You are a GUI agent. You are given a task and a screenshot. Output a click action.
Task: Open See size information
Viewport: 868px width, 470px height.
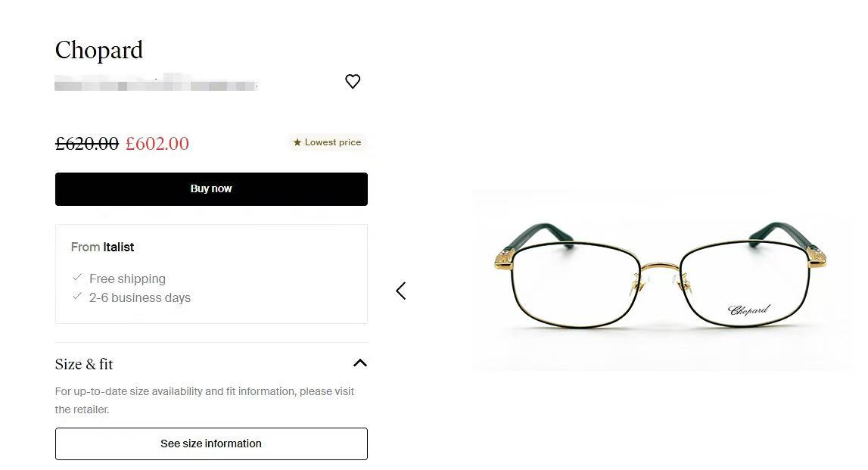(211, 444)
